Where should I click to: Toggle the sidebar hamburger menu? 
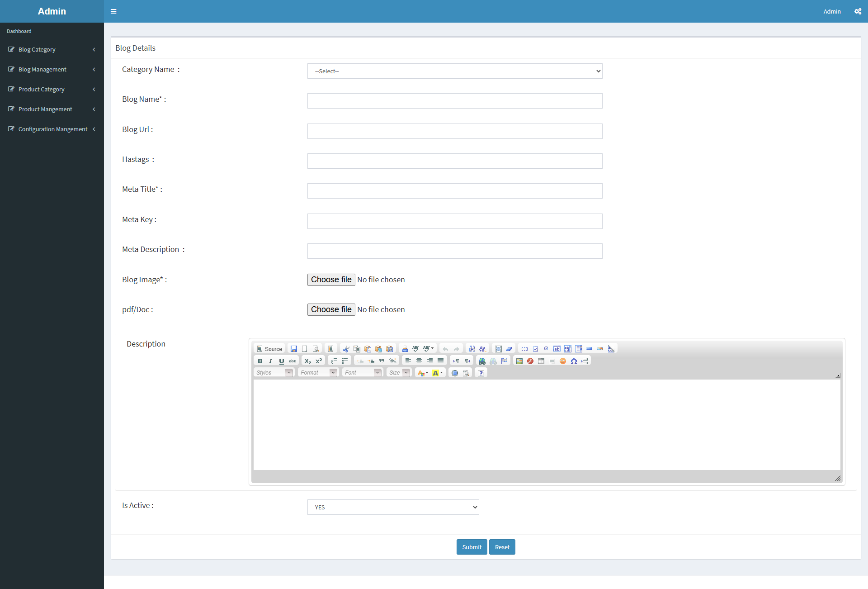(113, 11)
